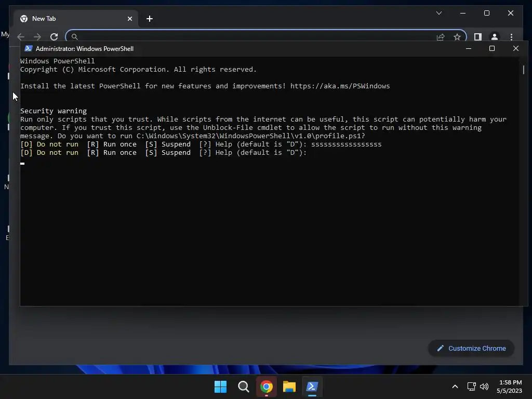532x399 pixels.
Task: Close the PowerShell window
Action: point(516,48)
